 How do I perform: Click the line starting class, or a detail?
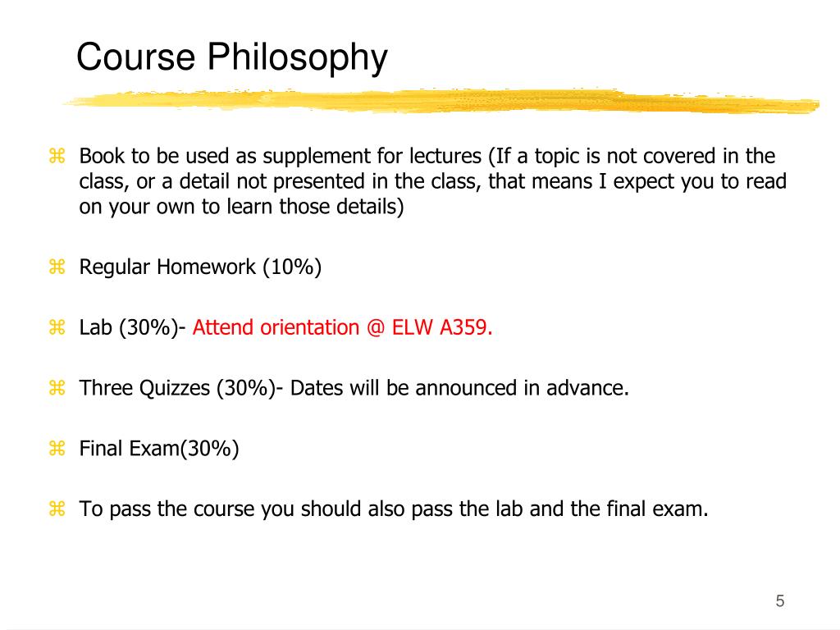(433, 181)
